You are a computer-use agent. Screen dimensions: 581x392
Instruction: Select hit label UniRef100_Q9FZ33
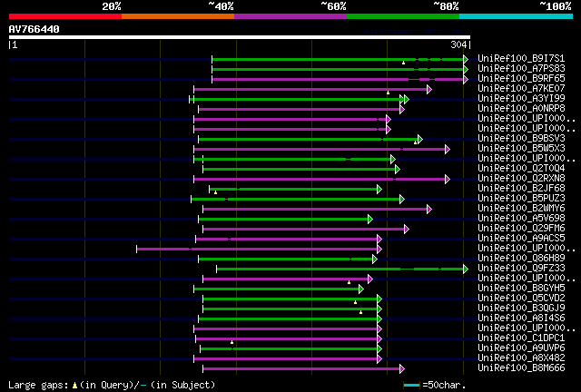tap(521, 269)
